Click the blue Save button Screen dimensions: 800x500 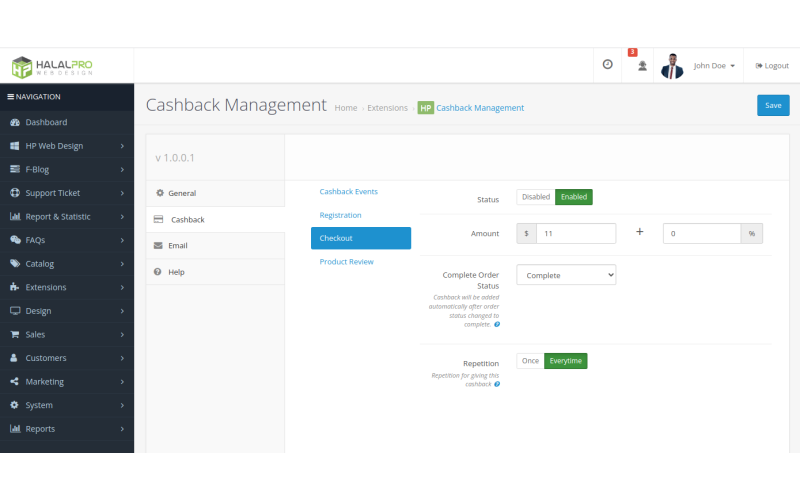[773, 105]
